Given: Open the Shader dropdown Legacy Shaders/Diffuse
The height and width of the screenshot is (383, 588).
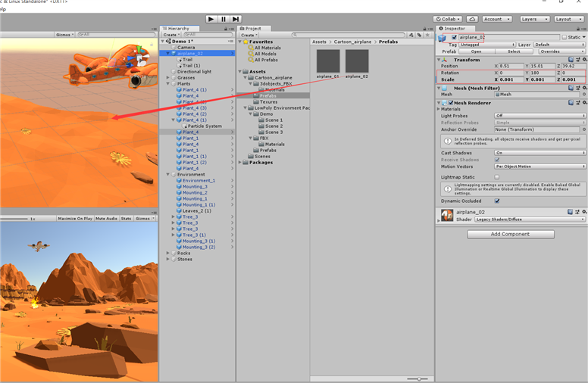Looking at the screenshot, I should pyautogui.click(x=530, y=220).
